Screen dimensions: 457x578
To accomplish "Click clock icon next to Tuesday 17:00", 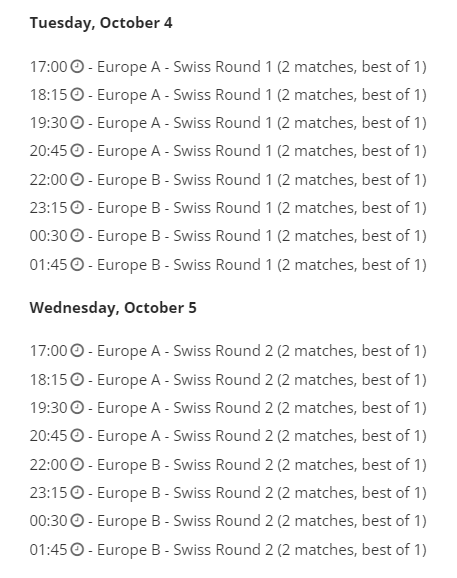I will point(77,67).
